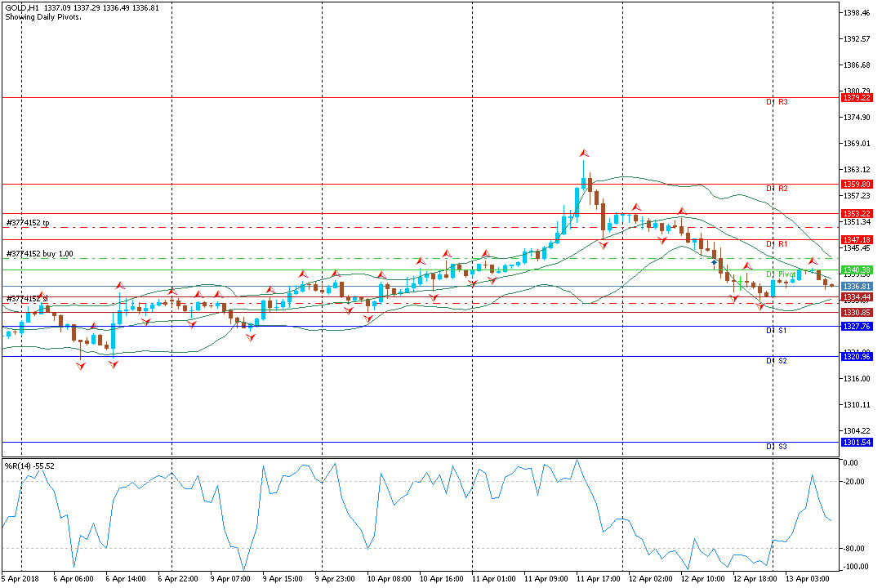
Task: Select the #3774152 sl stop-loss label
Action: coord(27,299)
